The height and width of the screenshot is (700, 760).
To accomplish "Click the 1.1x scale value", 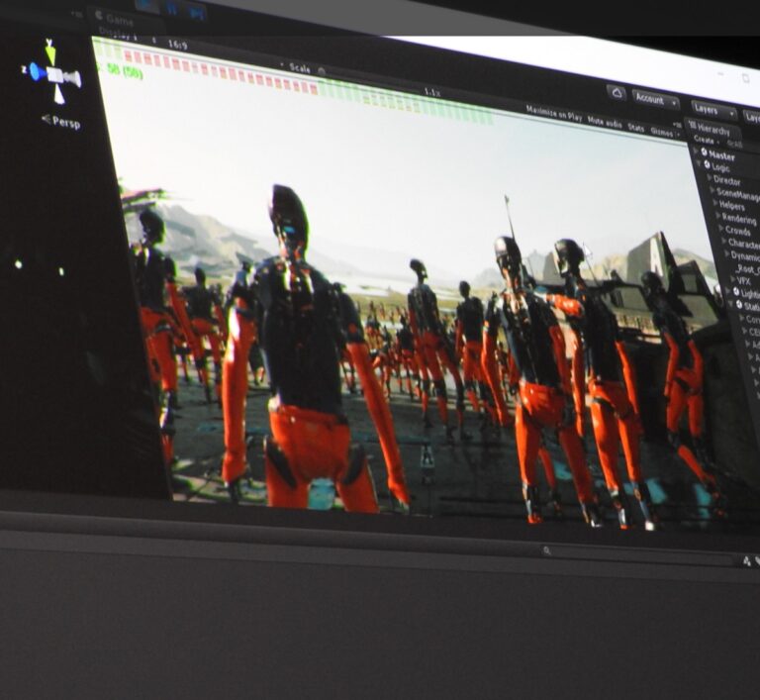I will click(x=431, y=92).
